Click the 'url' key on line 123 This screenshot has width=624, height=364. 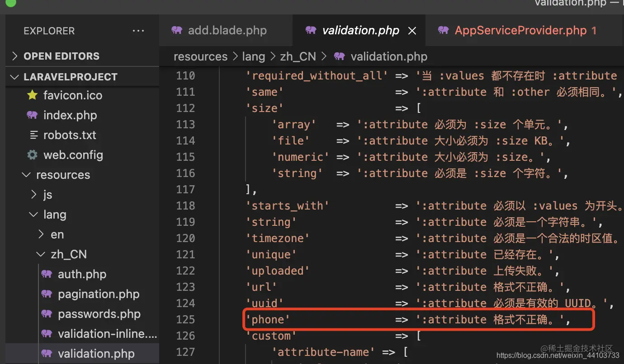tap(261, 287)
